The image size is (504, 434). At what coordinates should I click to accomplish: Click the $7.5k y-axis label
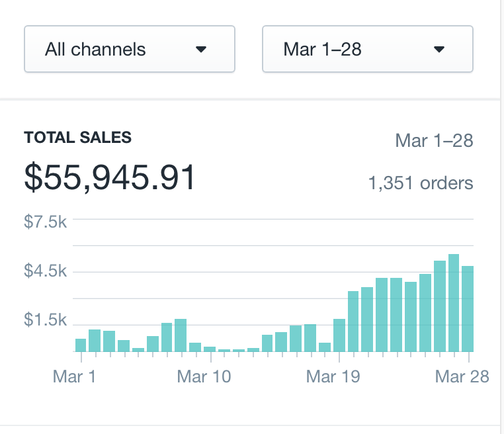click(x=45, y=222)
